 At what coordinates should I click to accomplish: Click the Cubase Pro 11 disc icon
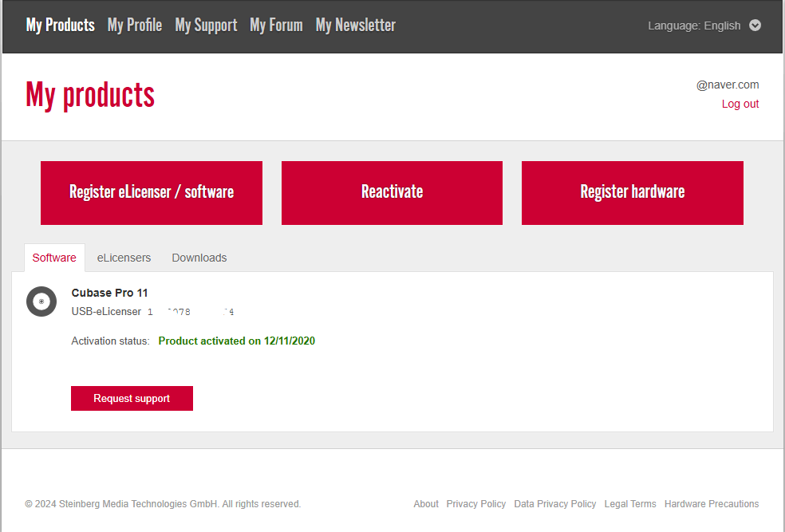pyautogui.click(x=41, y=301)
